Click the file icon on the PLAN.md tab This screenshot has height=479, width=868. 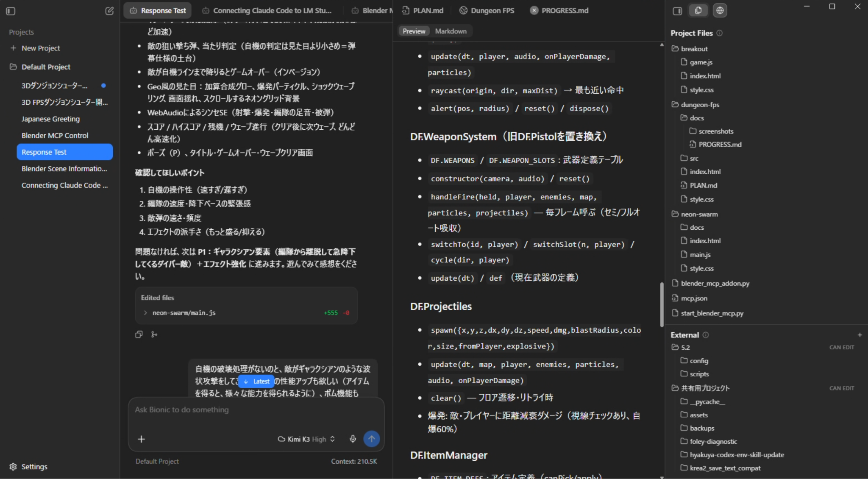406,11
